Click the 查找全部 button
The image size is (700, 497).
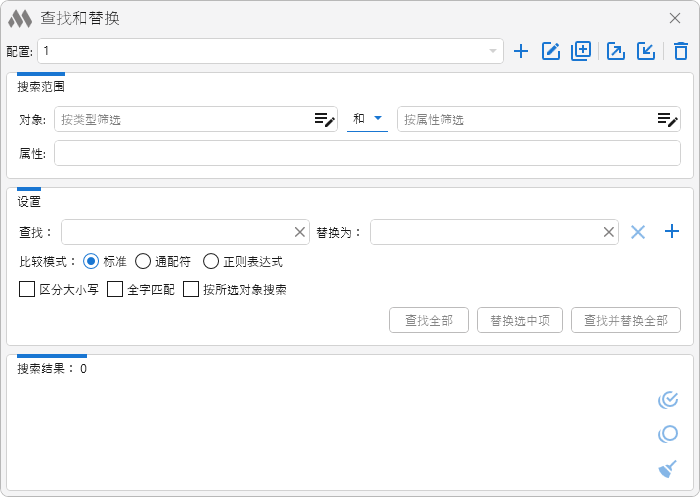429,320
